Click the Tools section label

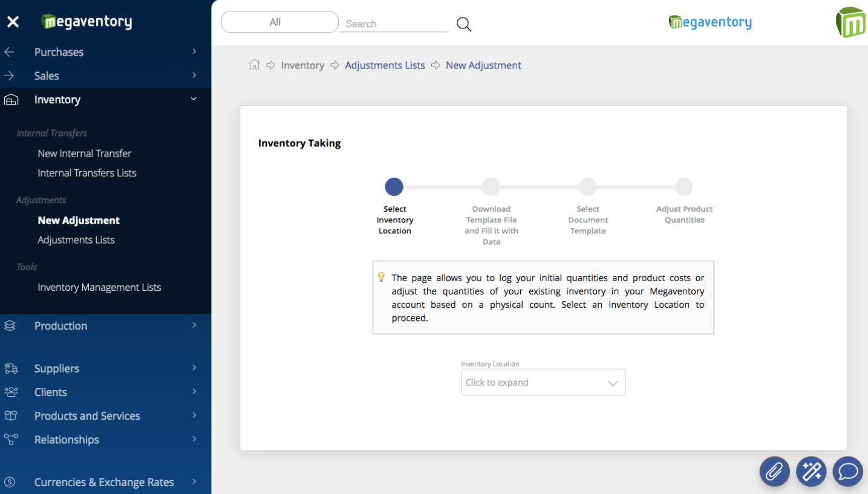click(x=27, y=267)
